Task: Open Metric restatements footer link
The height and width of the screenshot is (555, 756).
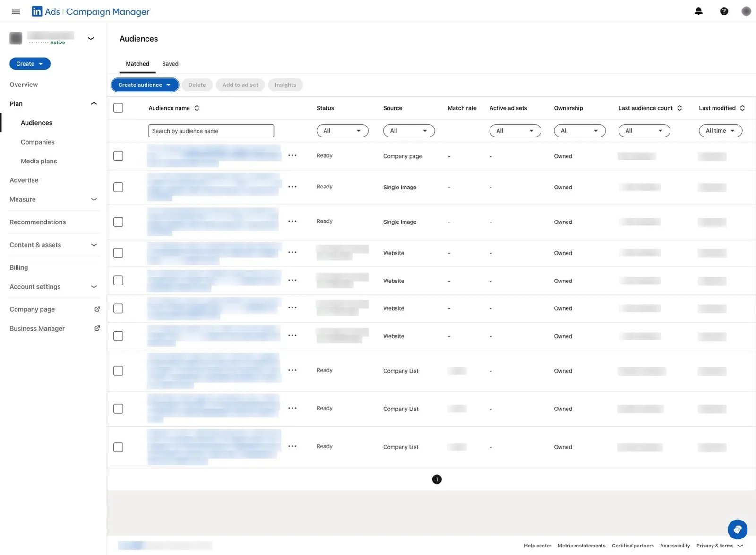Action: [x=582, y=546]
